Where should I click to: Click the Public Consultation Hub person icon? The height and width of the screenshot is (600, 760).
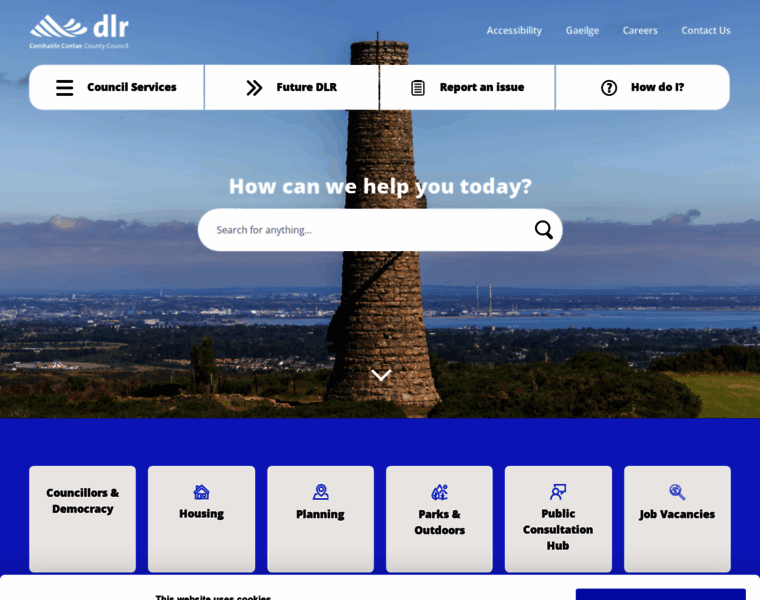[x=558, y=492]
